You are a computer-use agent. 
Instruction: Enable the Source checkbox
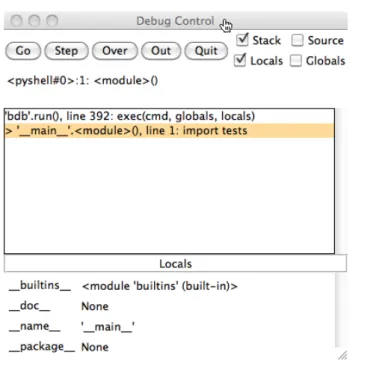pos(297,40)
